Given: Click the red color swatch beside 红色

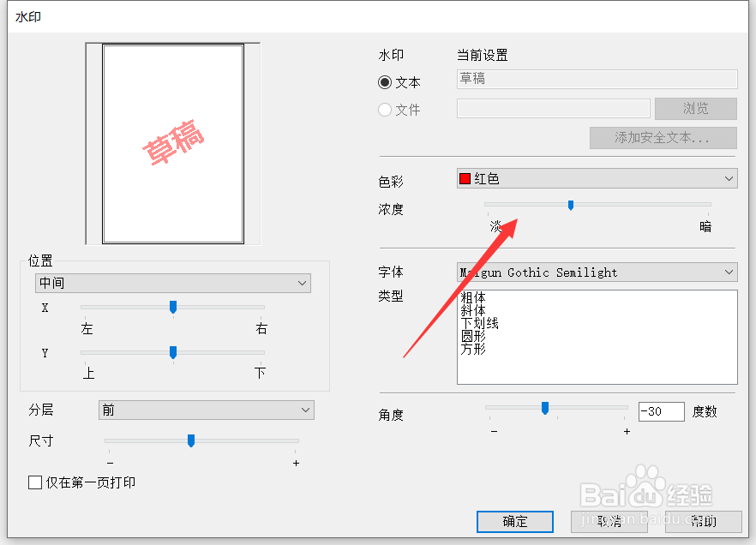Looking at the screenshot, I should [467, 177].
